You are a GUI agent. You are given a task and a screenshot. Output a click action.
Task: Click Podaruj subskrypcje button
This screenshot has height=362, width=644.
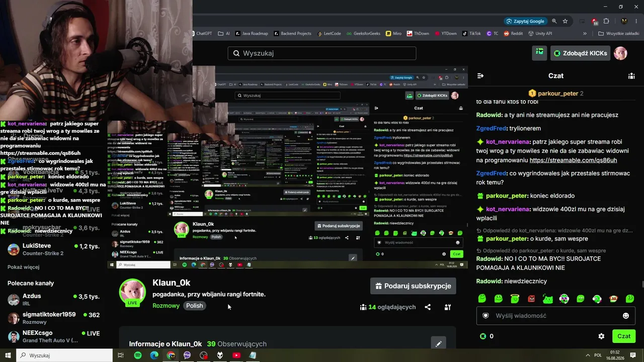click(413, 286)
